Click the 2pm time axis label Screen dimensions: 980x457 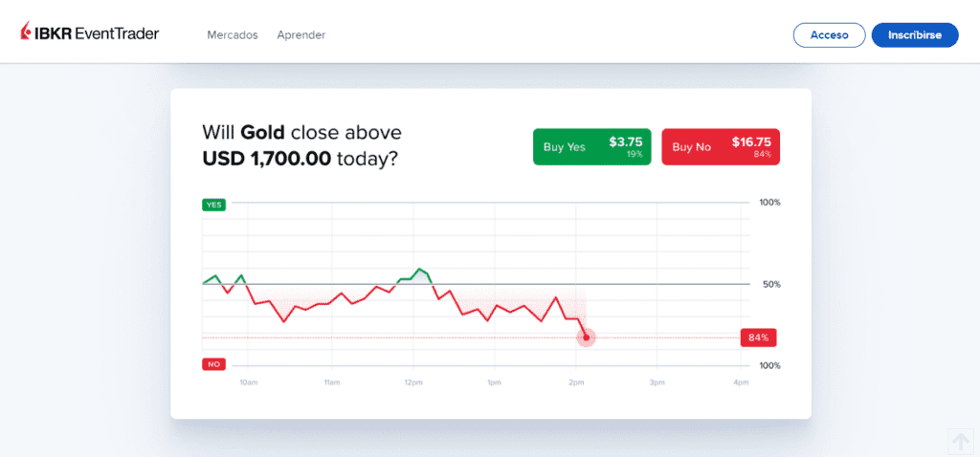pyautogui.click(x=575, y=382)
